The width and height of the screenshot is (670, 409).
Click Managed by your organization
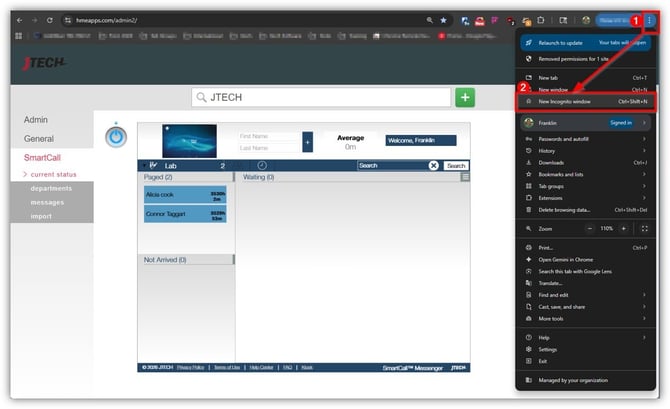click(585, 380)
